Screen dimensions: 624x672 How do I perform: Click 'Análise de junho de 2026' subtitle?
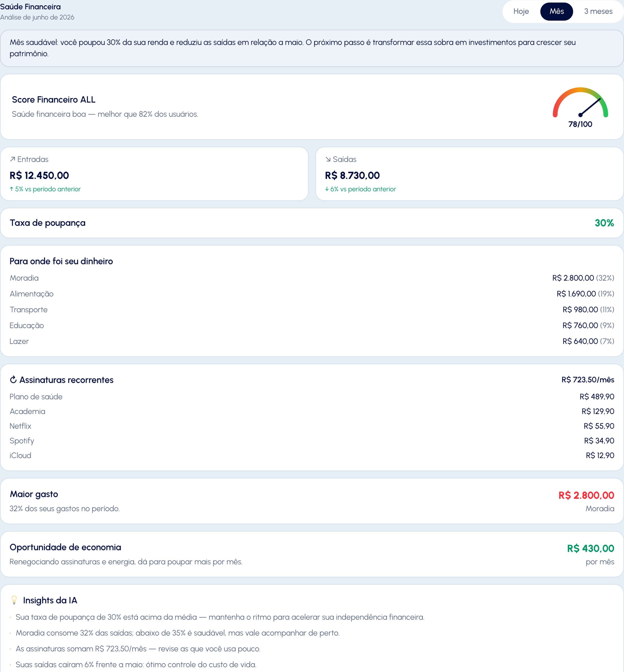[37, 17]
